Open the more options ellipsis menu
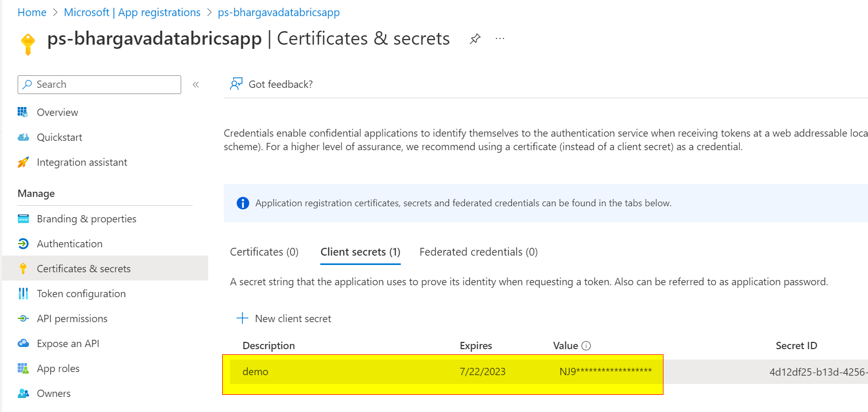The image size is (868, 412). tap(500, 39)
